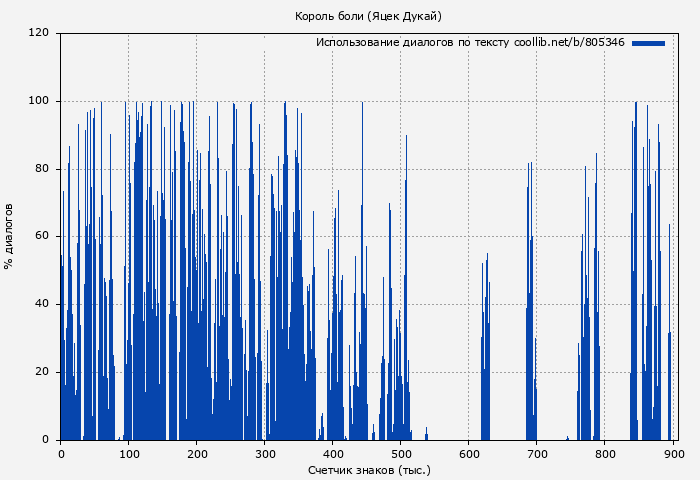Viewport: 700px width, 480px height.
Task: Pick the 60 label on the vertical axis
Action: pos(42,237)
